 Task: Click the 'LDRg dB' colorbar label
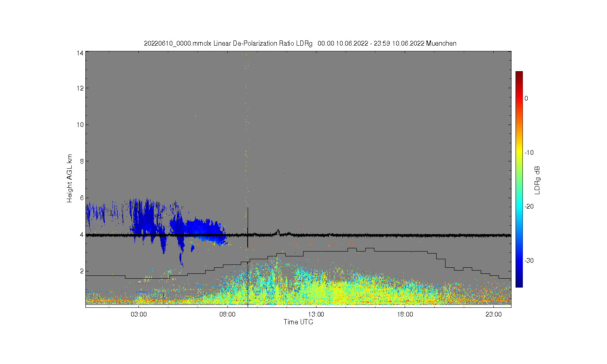537,180
